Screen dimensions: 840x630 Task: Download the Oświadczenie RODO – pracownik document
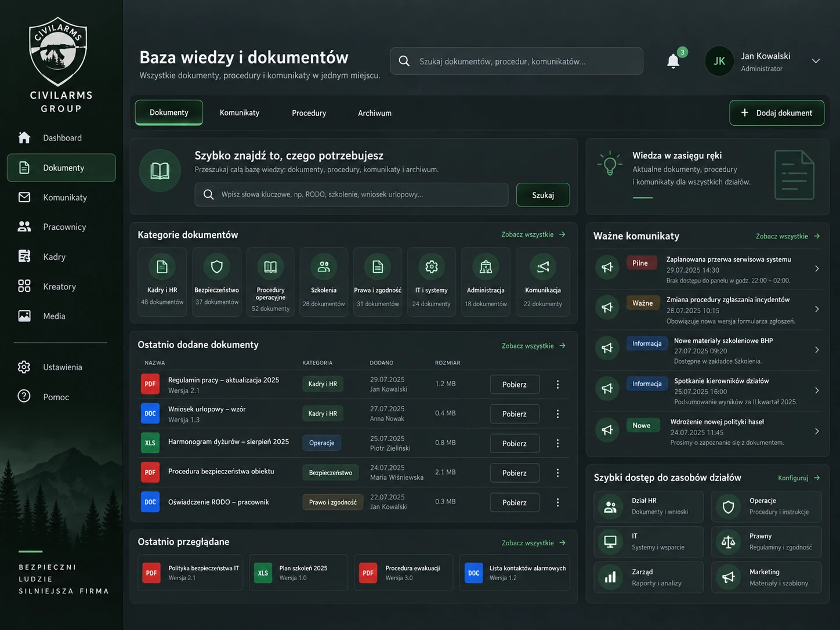(x=515, y=502)
